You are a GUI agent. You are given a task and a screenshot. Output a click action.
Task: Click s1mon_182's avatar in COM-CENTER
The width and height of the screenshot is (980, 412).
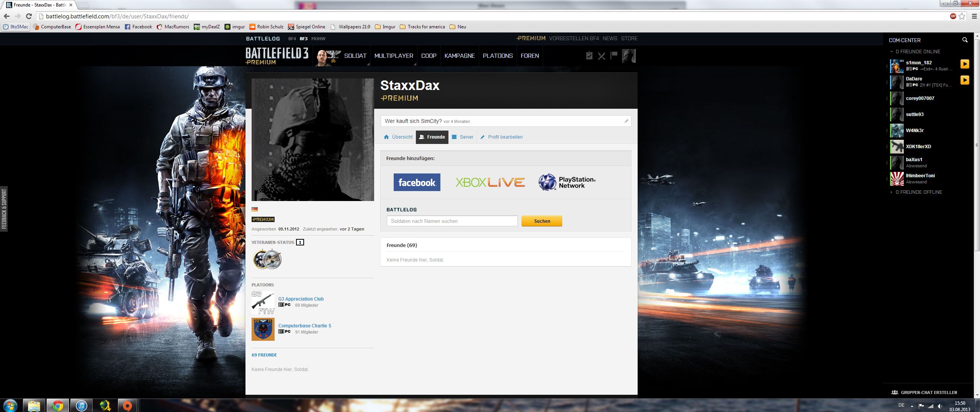coord(897,66)
